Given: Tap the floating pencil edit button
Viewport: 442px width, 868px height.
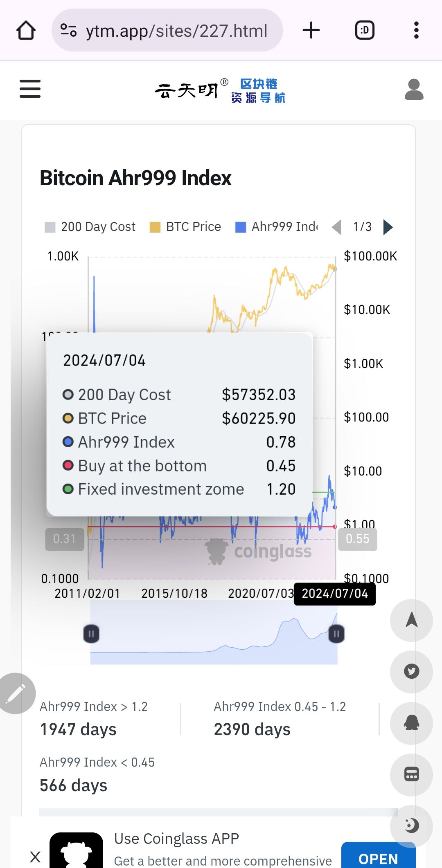Looking at the screenshot, I should 16,693.
